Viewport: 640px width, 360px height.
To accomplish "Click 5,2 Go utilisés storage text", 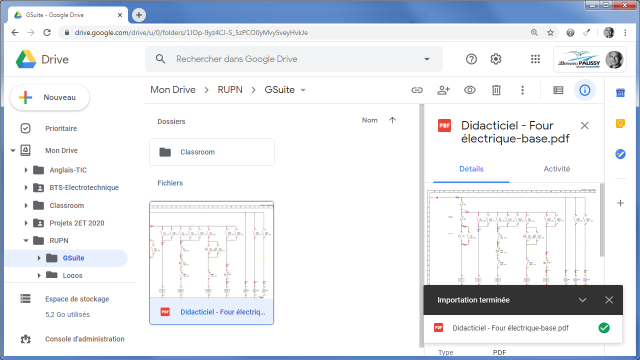I will tap(67, 315).
